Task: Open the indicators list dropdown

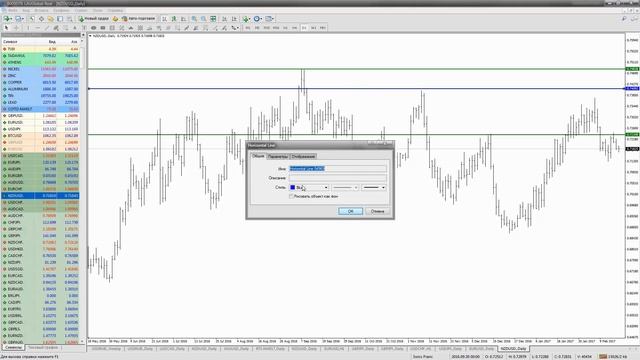Action: point(246,19)
